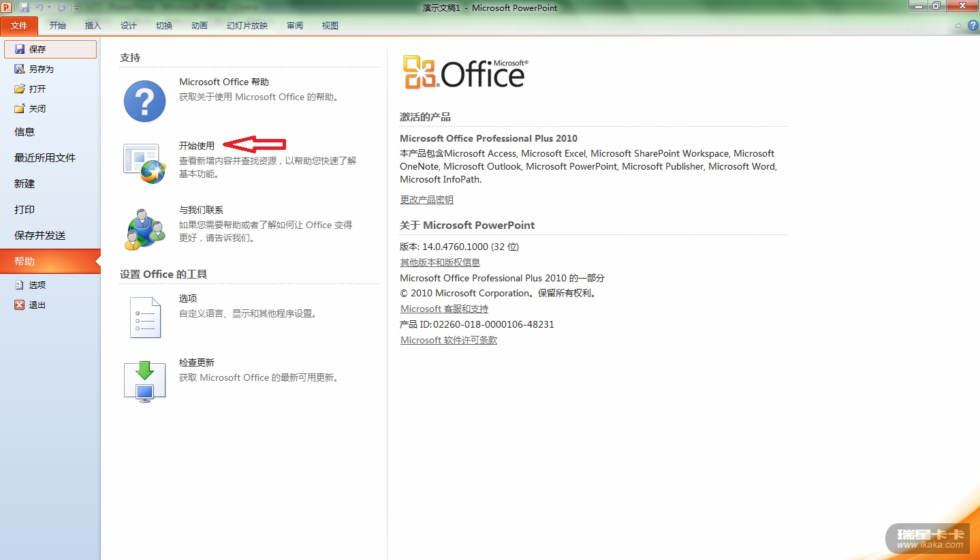Screen dimensions: 980x560
Task: Click the 关于 Microsoft PowerPoint heading
Action: [467, 225]
